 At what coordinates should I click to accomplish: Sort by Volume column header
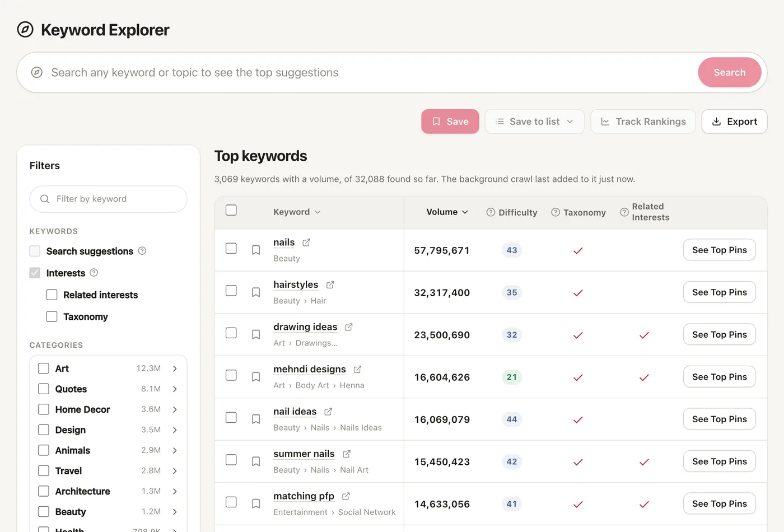(447, 212)
